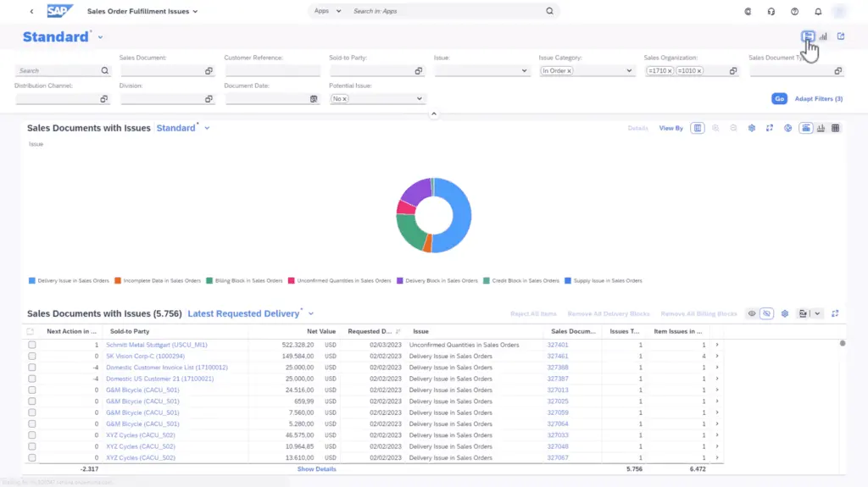Screen dimensions: 868x487
Task: Open Adapt Filters (3)
Action: pos(818,99)
